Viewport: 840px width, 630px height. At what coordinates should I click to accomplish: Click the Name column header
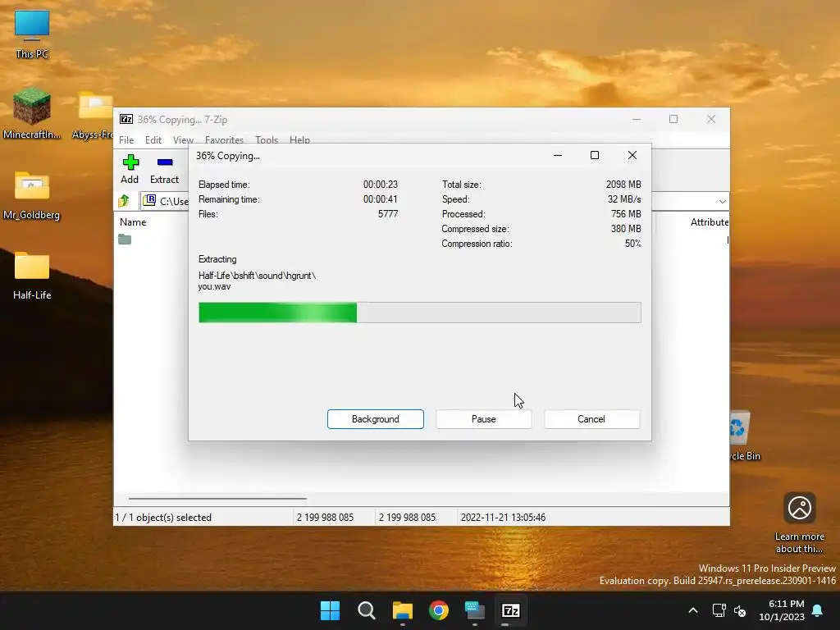(133, 222)
